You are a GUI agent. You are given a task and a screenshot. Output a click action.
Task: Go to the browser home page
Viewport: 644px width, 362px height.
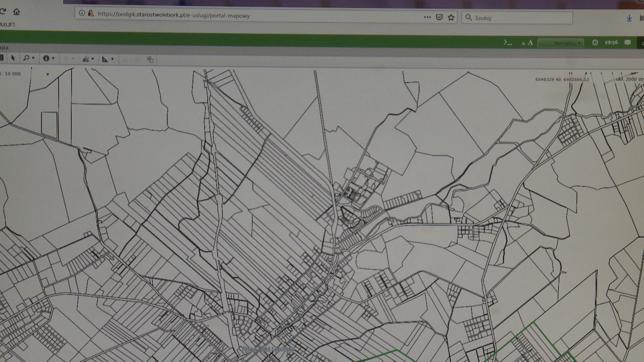point(16,12)
